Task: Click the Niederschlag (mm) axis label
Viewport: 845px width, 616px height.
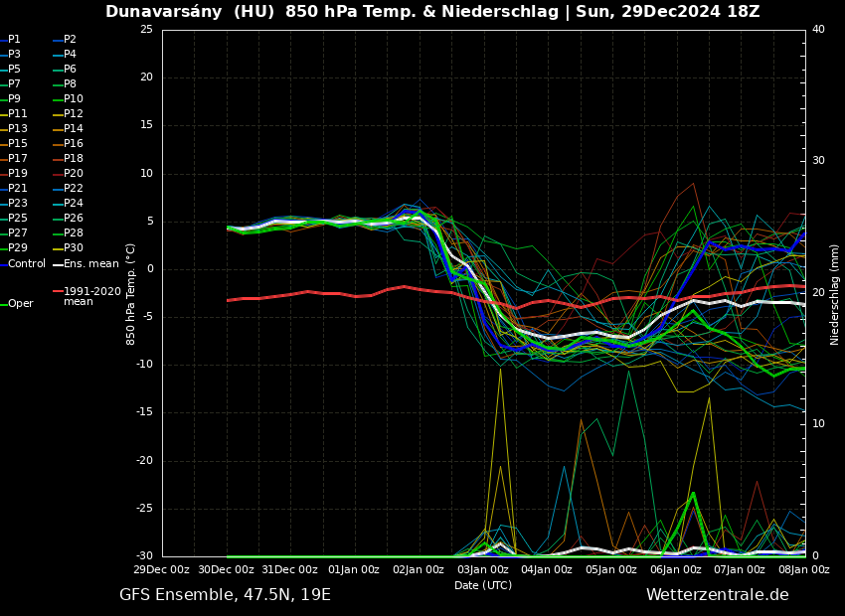Action: 835,294
